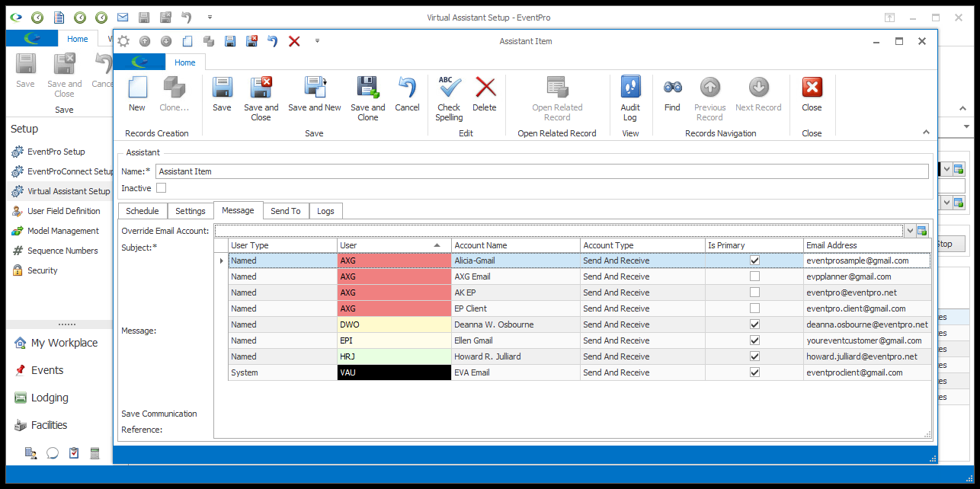This screenshot has width=980, height=489.
Task: Open ribbon display options in main window
Action: pyautogui.click(x=889, y=17)
